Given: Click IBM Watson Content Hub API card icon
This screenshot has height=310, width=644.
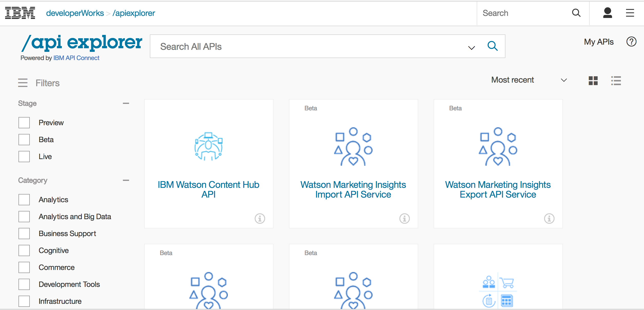Looking at the screenshot, I should click(209, 147).
